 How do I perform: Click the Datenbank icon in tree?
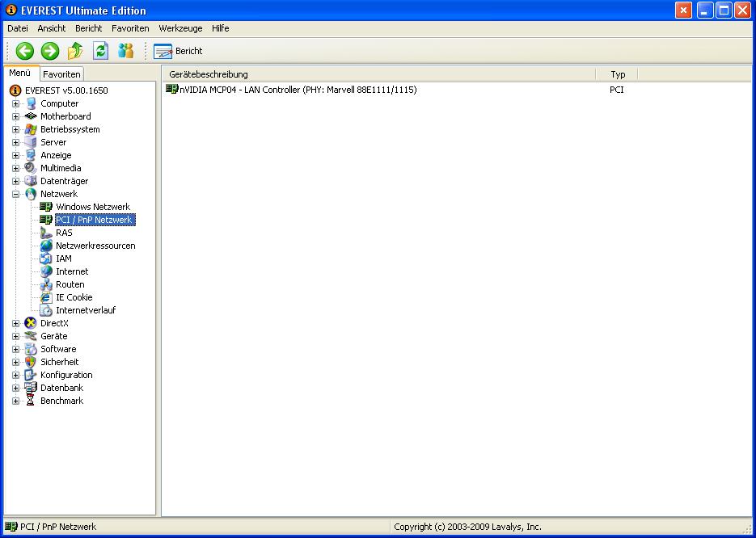(31, 388)
